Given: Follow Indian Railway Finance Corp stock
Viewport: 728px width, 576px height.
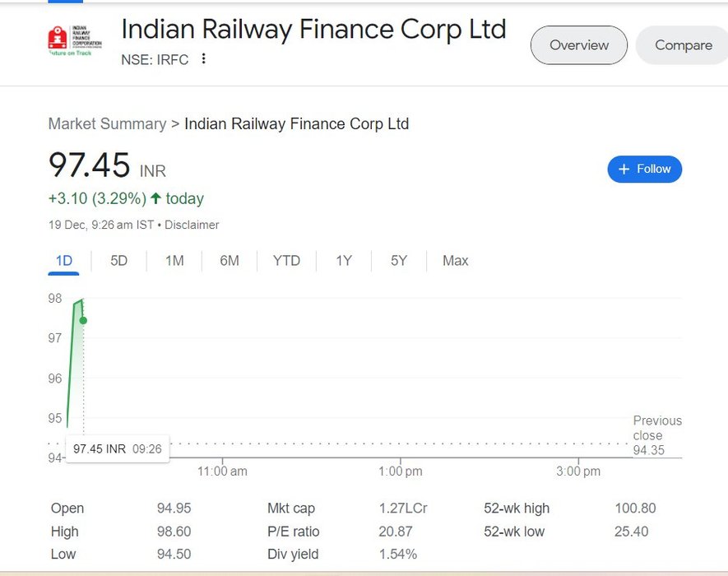Looking at the screenshot, I should point(644,169).
